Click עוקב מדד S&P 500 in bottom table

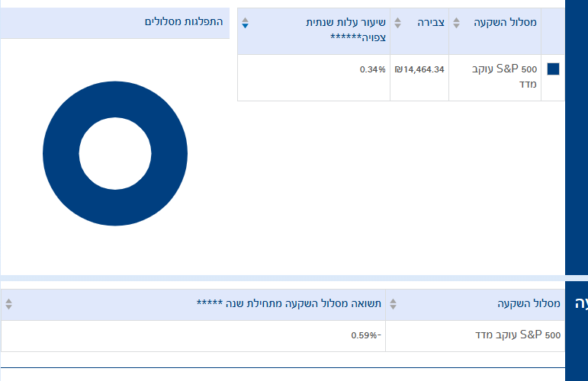pos(518,335)
